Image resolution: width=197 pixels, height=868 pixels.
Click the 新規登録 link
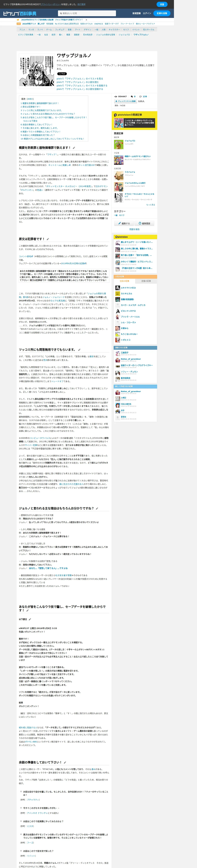coord(137,13)
